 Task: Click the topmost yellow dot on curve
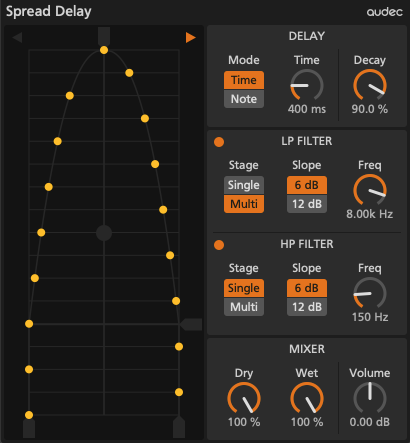(x=104, y=50)
